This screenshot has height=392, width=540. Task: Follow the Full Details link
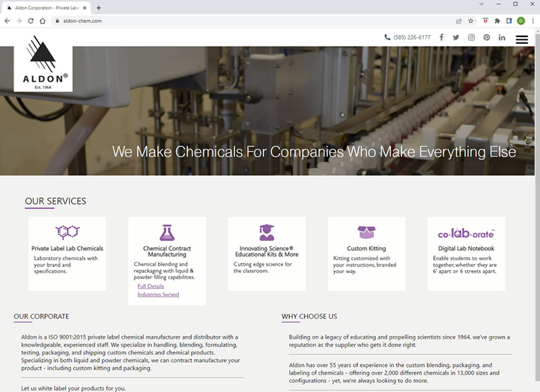pyautogui.click(x=151, y=286)
